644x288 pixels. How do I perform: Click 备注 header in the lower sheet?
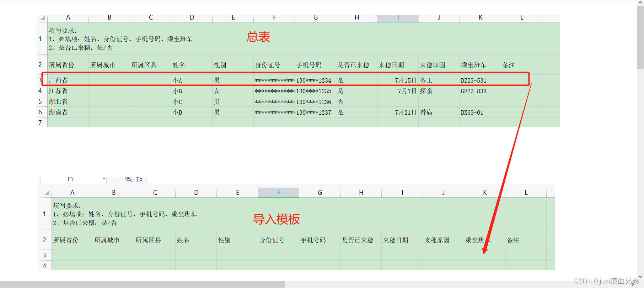click(x=526, y=240)
